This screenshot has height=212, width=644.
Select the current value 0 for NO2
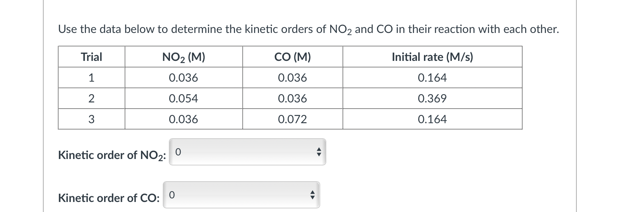point(178,152)
